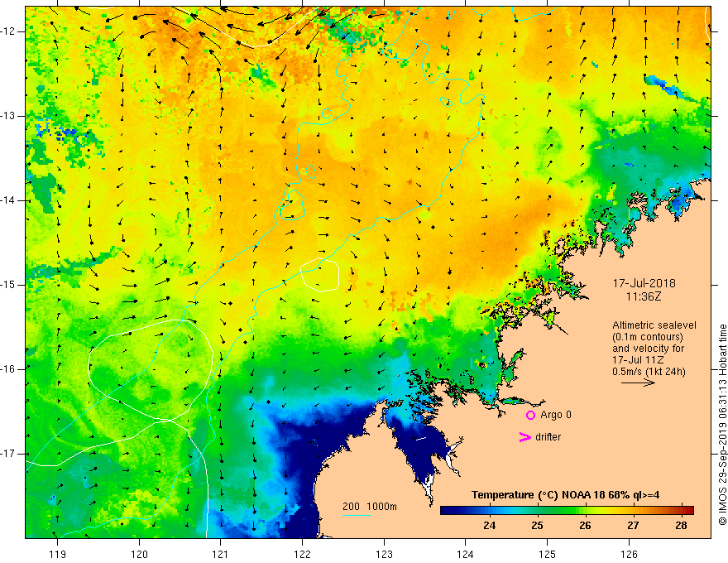Click the latitude axis label -15
This screenshot has width=728, height=563.
[9, 285]
